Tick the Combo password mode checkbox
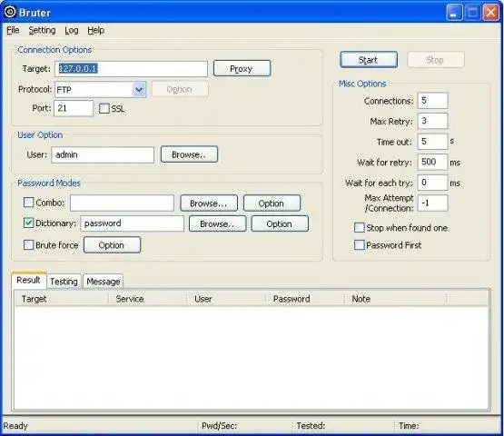Image resolution: width=504 pixels, height=436 pixels. (x=29, y=203)
